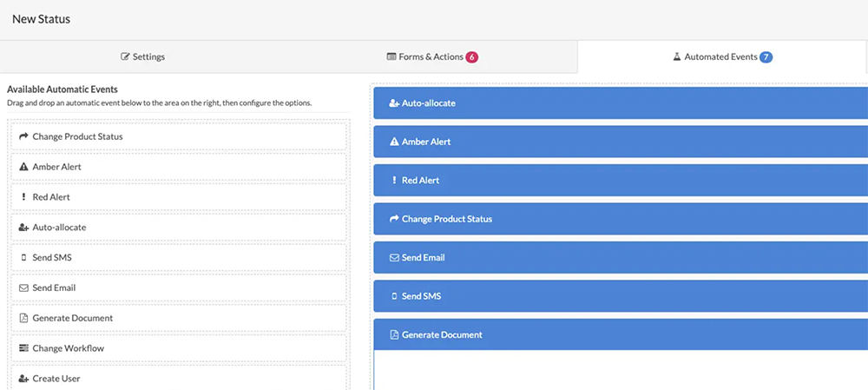The width and height of the screenshot is (868, 390).
Task: Open the Forms & Actions tab
Action: pos(432,56)
